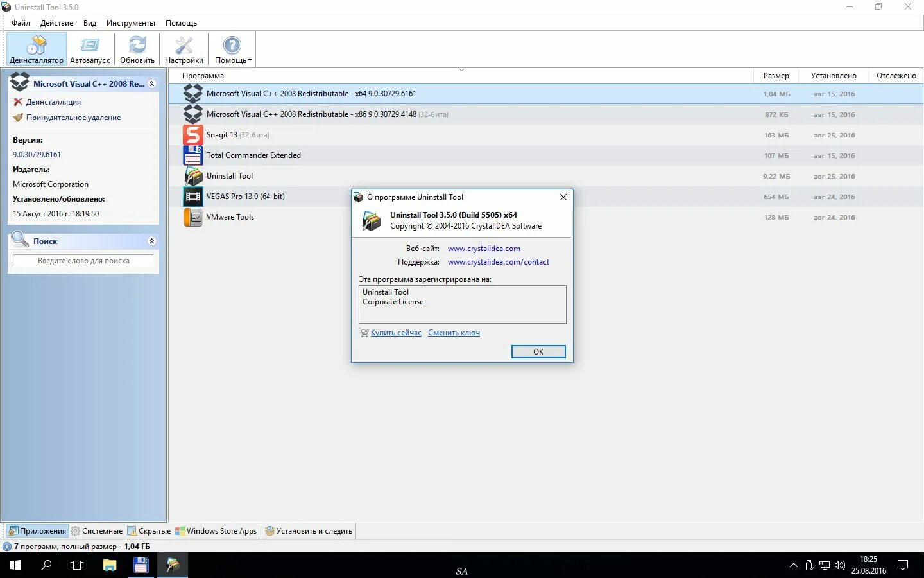Click the Visual C++ x86 row icon
Viewport: 924px width, 578px height.
coord(193,114)
